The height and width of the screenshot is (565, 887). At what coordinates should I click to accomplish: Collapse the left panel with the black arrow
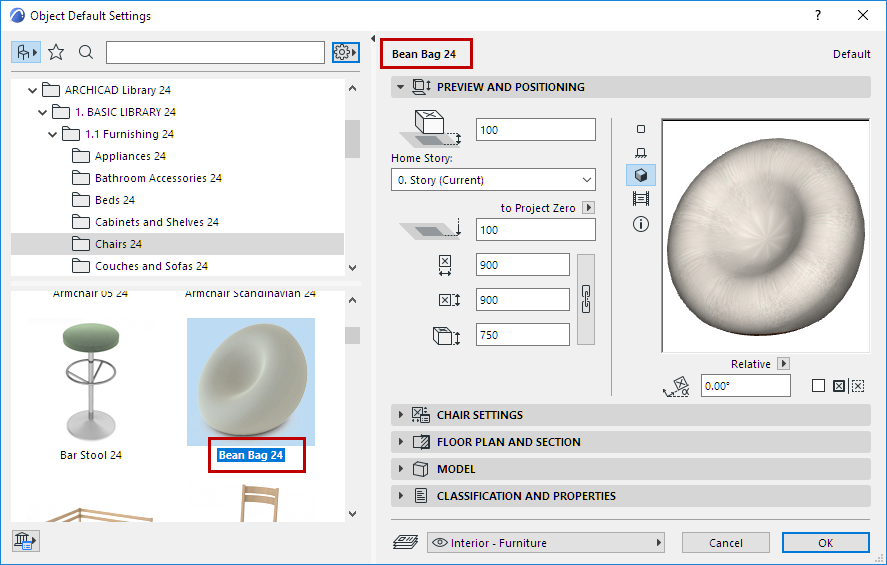tap(373, 38)
